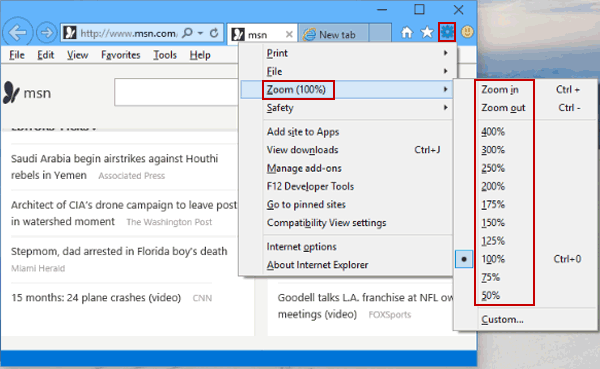Click the browser Back arrow button
The image size is (600, 369).
coord(18,33)
